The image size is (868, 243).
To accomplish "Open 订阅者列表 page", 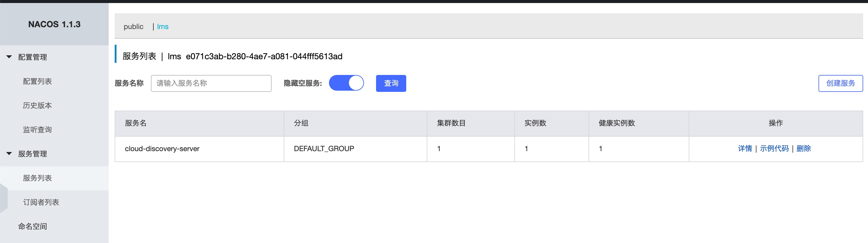I will [x=41, y=202].
